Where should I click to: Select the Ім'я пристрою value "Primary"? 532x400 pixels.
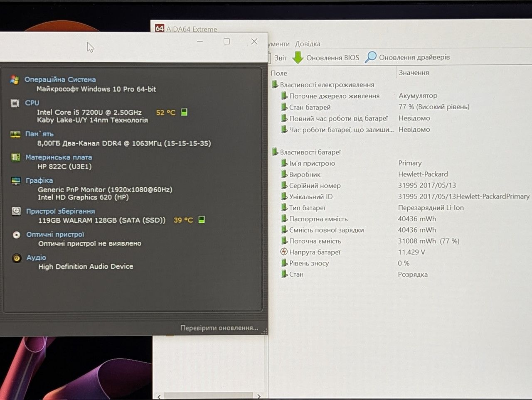coord(410,163)
